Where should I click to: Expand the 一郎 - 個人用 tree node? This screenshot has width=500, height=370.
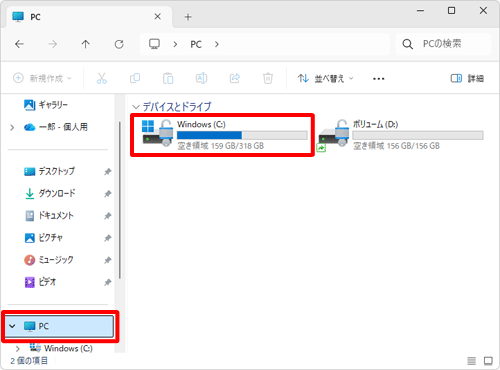tap(12, 127)
